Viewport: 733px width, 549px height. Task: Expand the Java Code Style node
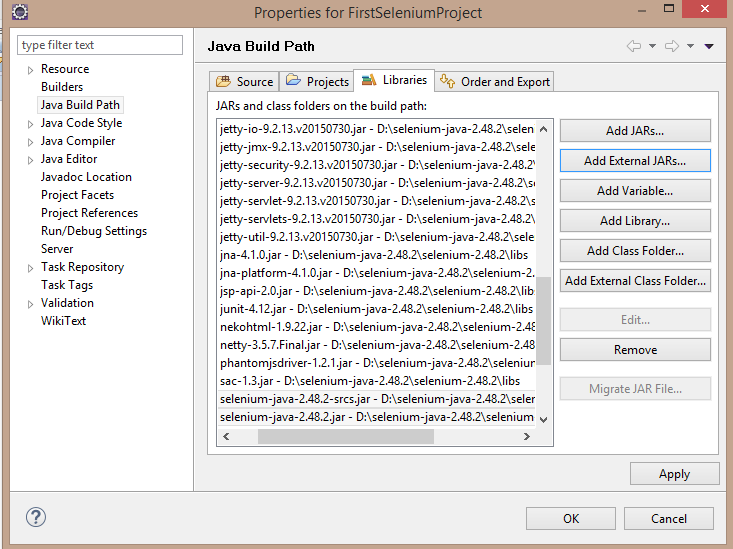30,124
